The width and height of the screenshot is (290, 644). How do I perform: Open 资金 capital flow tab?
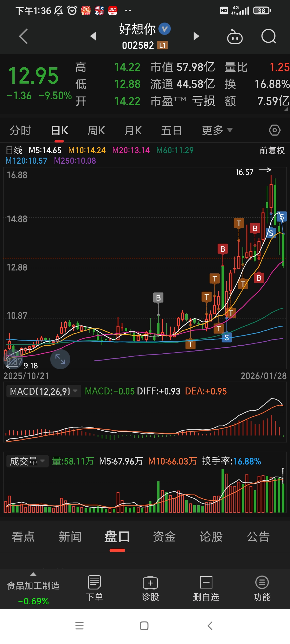pyautogui.click(x=164, y=537)
